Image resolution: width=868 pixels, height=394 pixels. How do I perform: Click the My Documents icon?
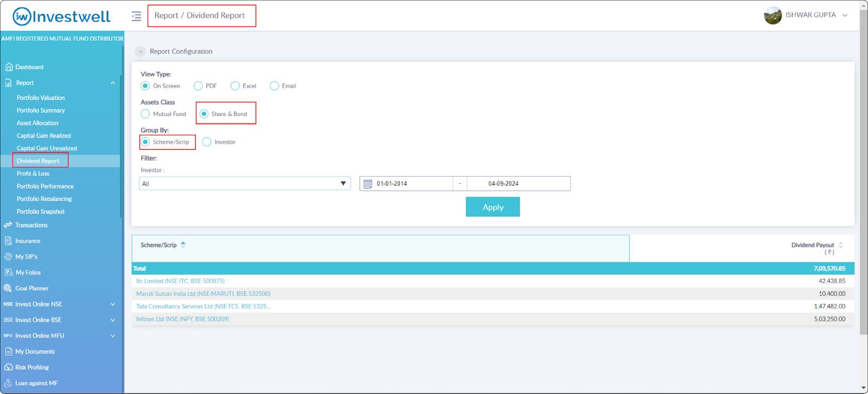[9, 352]
